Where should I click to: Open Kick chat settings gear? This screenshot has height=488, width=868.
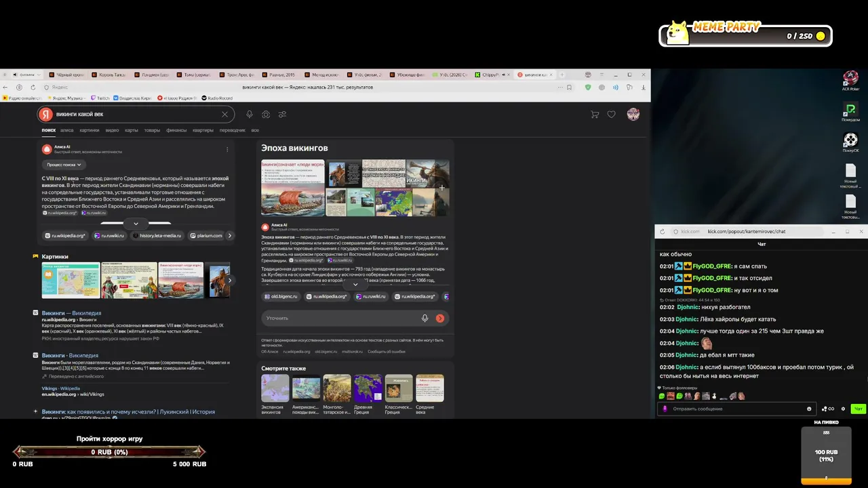843,409
